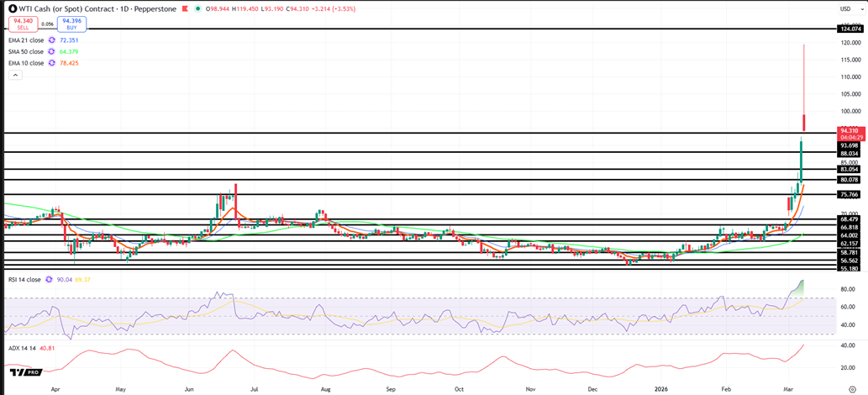Screen dimensions: 868x395
Task: Select the EMA 21 close indicator label
Action: coord(26,39)
